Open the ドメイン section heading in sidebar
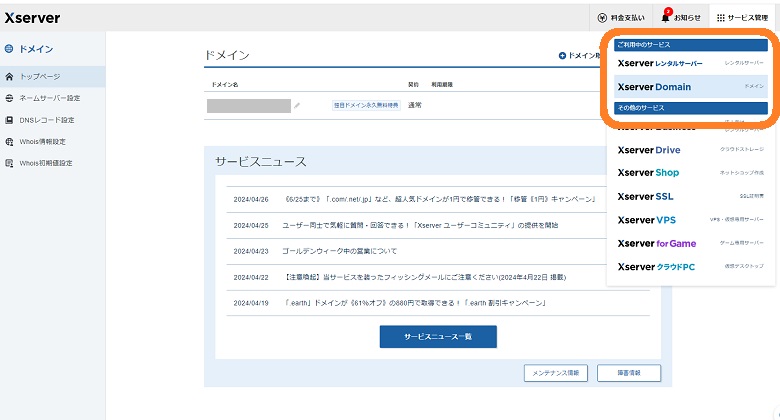This screenshot has width=780, height=420. coord(29,49)
